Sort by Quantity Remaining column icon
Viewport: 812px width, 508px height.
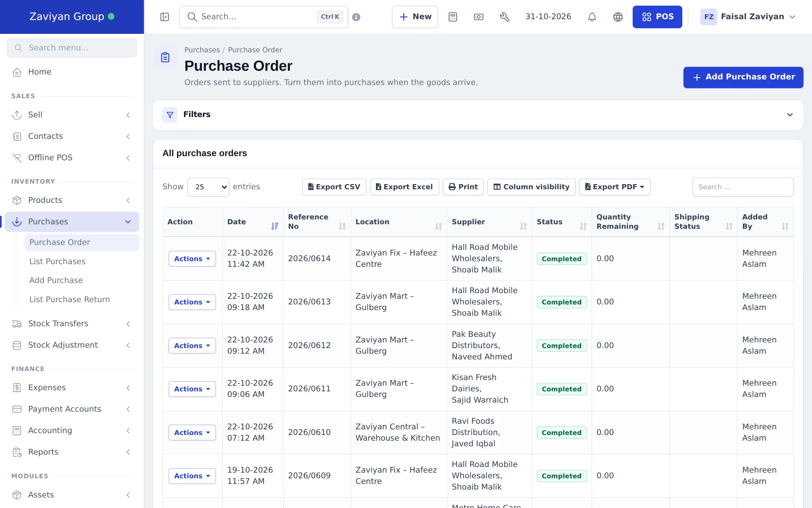(661, 226)
